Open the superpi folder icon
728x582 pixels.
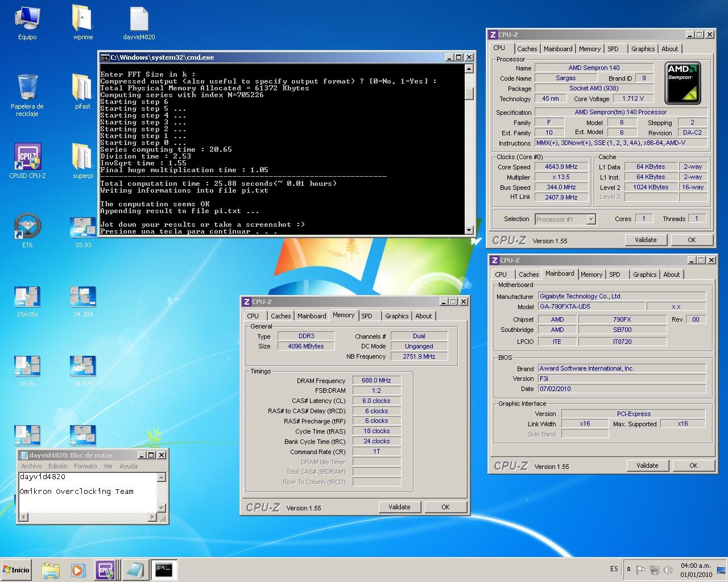(x=83, y=161)
